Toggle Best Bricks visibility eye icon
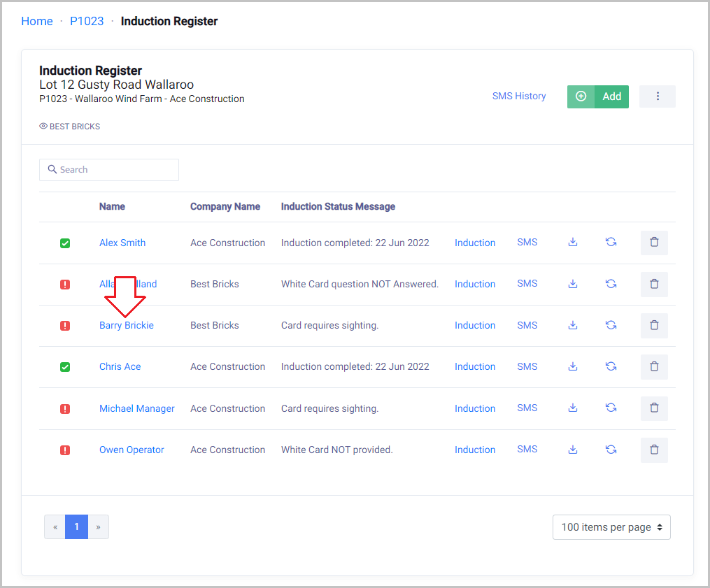710x588 pixels. point(43,127)
